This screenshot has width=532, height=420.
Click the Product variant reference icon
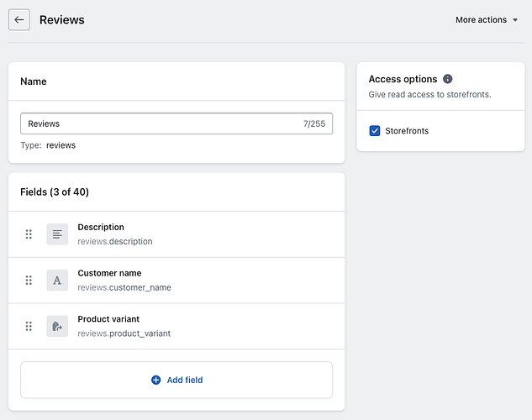[x=57, y=326]
